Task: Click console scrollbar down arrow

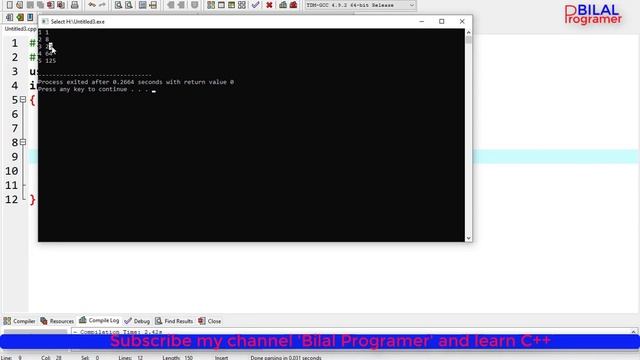Action: 468,238
